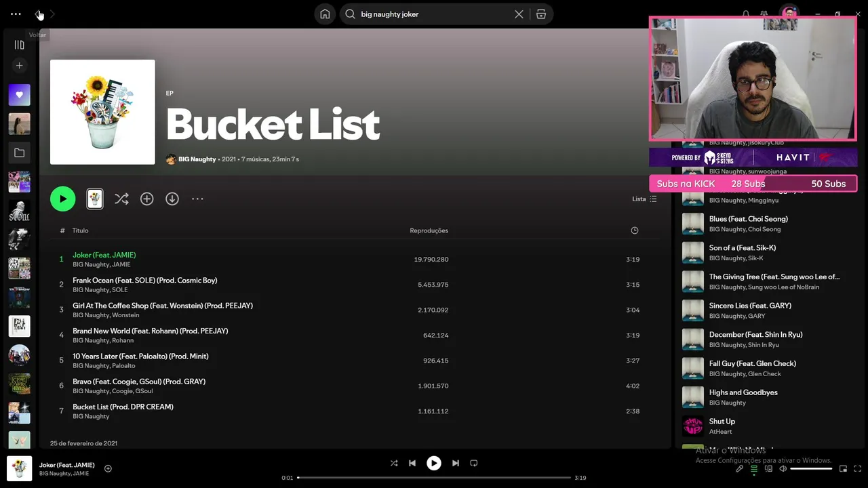This screenshot has width=868, height=488.
Task: Open artist Paloalto link in track 5
Action: [123, 366]
